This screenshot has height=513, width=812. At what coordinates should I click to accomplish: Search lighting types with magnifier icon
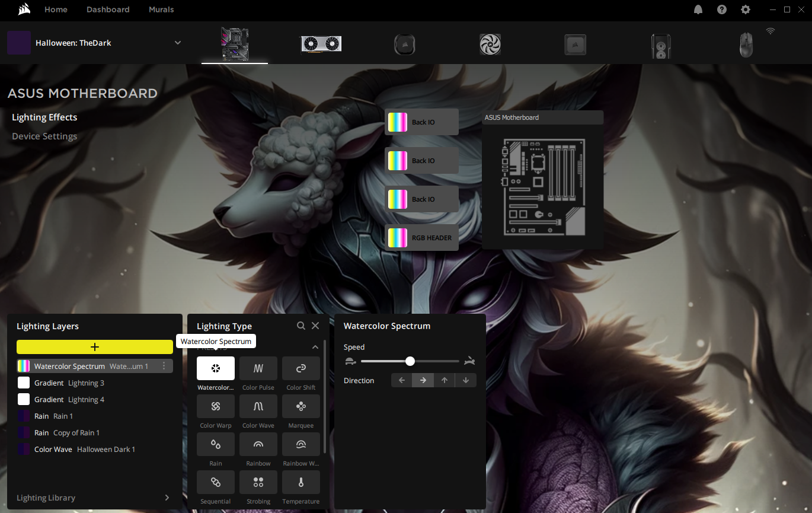[x=301, y=326]
